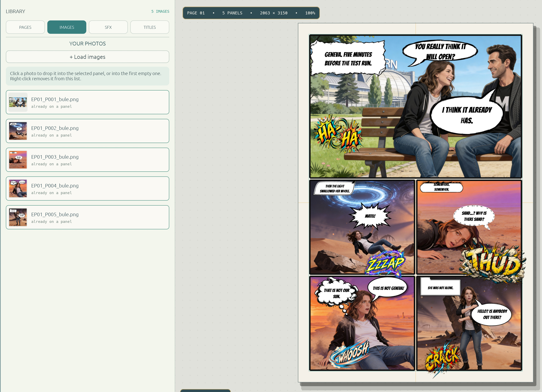
Task: Open the SFX library tab
Action: point(108,27)
